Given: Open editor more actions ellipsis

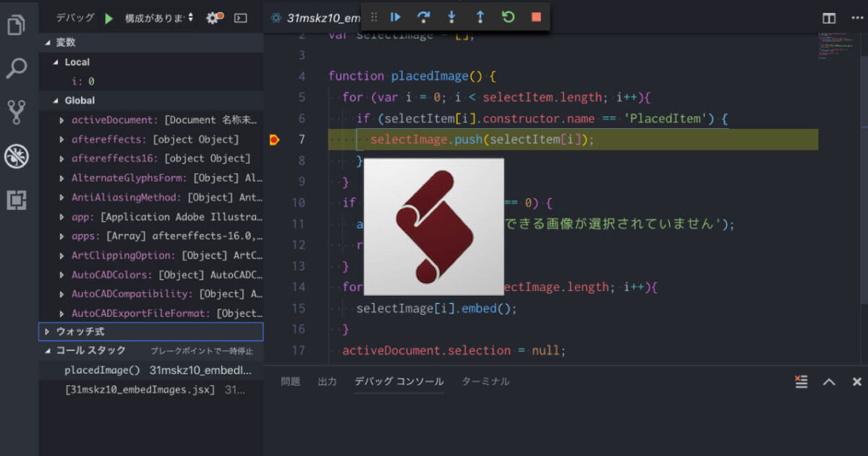Looking at the screenshot, I should pos(857,18).
